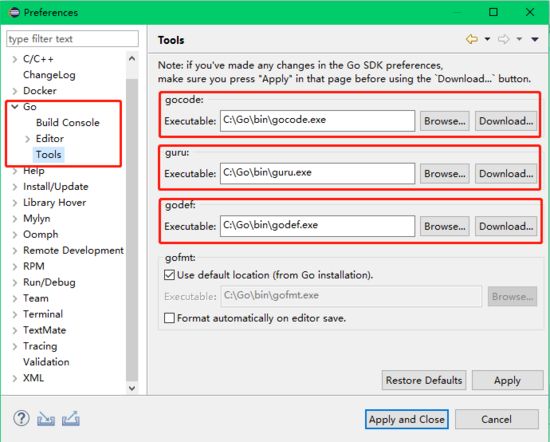
Task: Select the Tools item under Go
Action: pyautogui.click(x=48, y=154)
